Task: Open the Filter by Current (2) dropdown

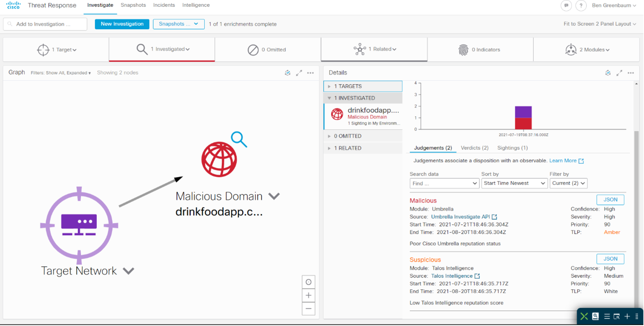Action: pos(568,183)
